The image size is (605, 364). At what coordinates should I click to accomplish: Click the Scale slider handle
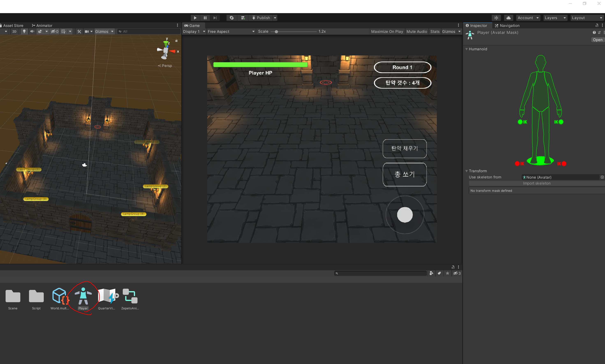point(276,32)
